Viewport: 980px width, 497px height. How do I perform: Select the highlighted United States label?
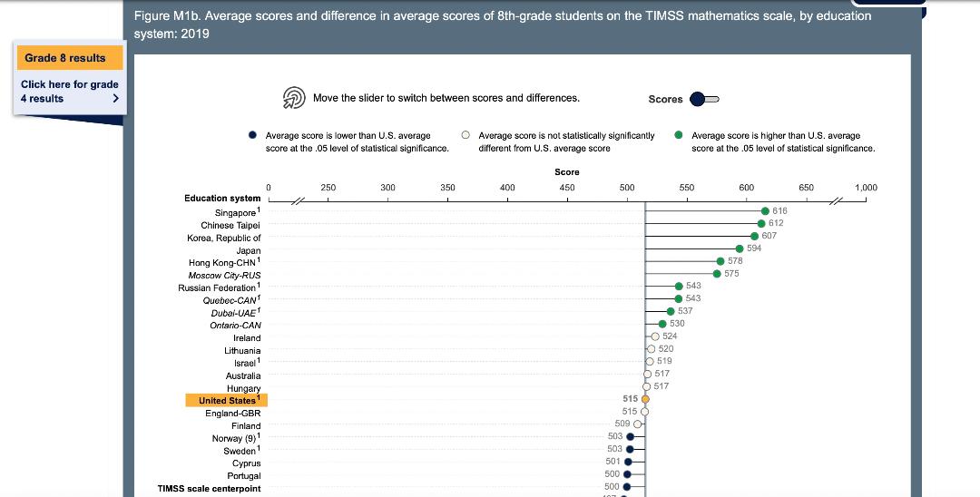(227, 400)
